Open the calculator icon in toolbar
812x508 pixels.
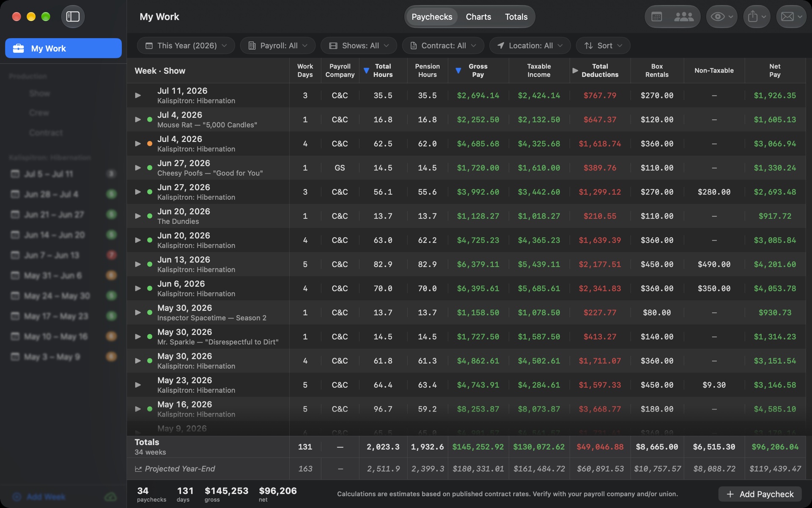pos(656,17)
